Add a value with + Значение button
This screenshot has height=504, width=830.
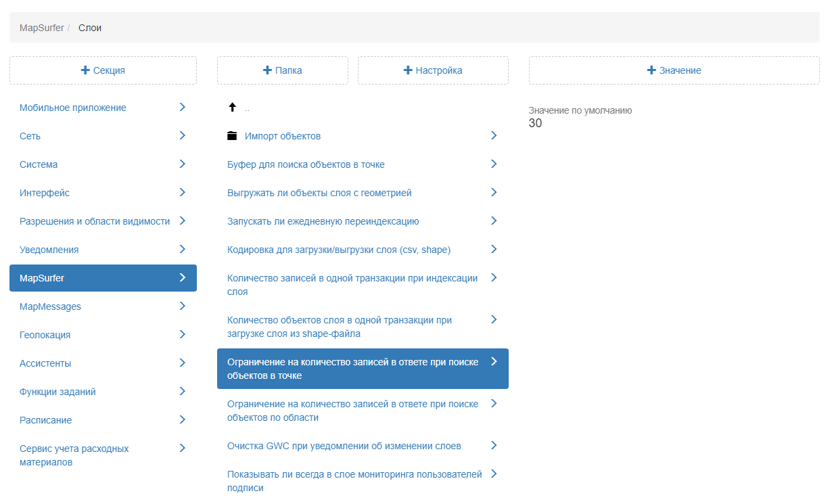674,70
